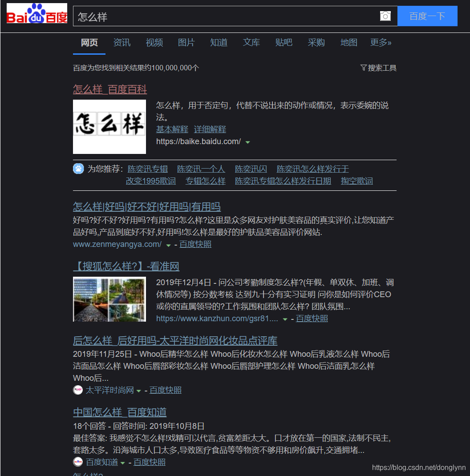Click the https://baike.baidu.com/ URL
The width and height of the screenshot is (470, 476).
(199, 141)
